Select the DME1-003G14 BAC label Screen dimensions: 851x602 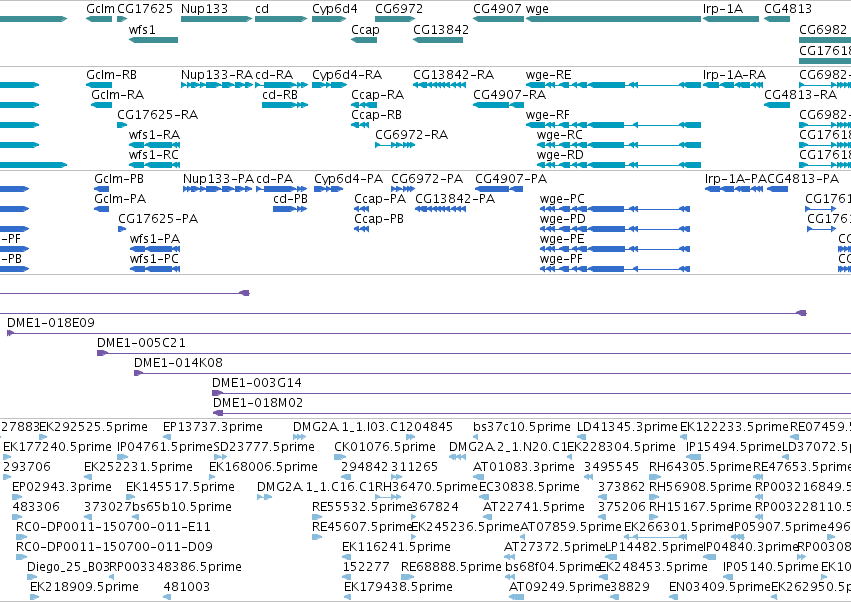257,383
